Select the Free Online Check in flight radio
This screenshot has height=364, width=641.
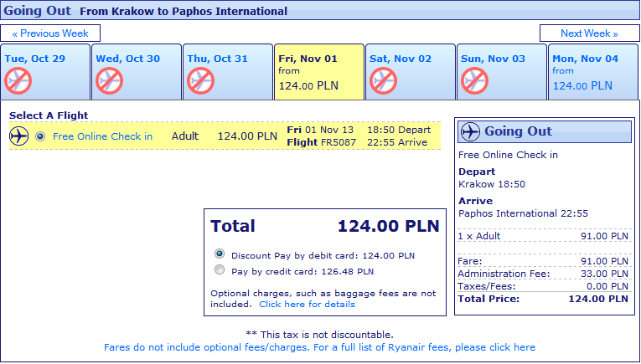coord(40,136)
